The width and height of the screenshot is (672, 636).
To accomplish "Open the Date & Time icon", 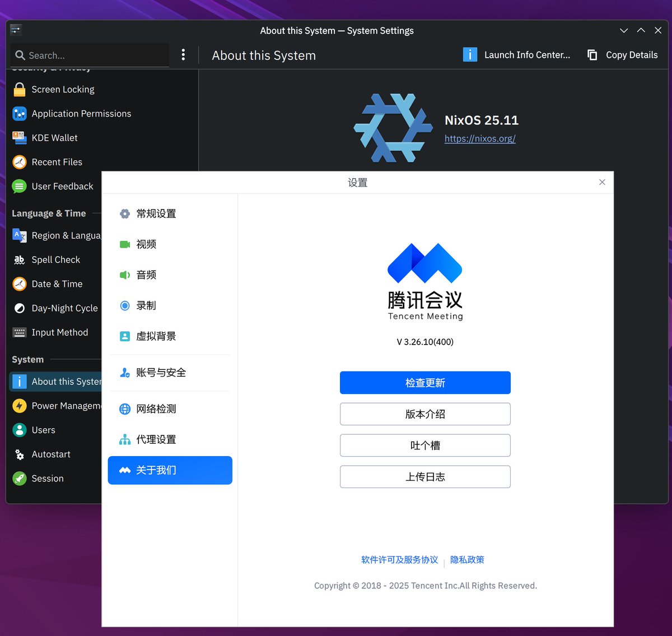I will coord(20,284).
